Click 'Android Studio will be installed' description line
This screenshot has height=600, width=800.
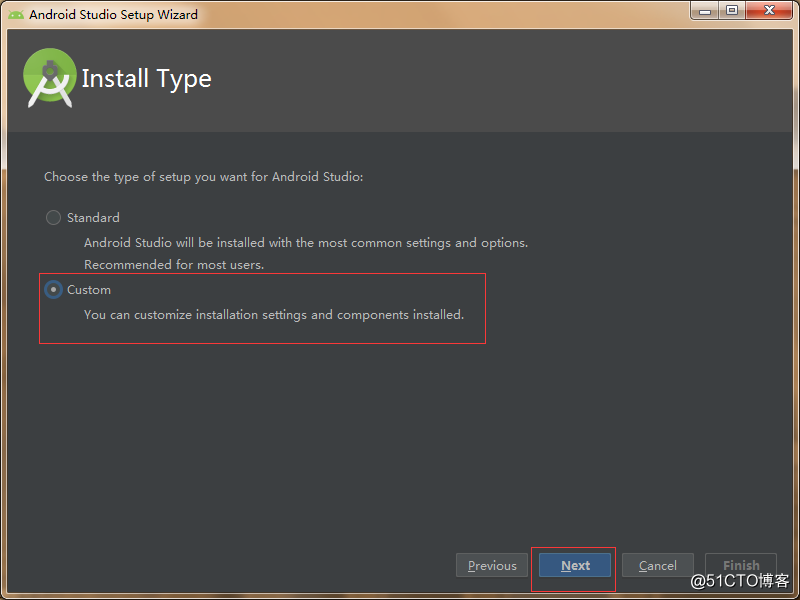306,243
